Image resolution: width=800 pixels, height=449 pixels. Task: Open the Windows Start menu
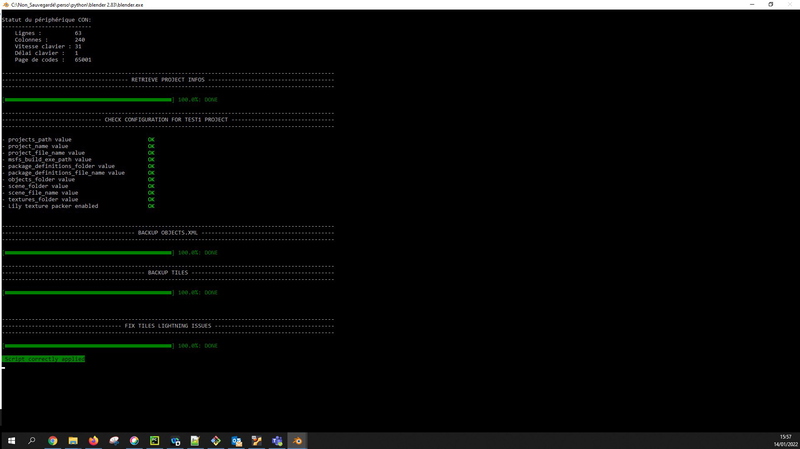(11, 440)
